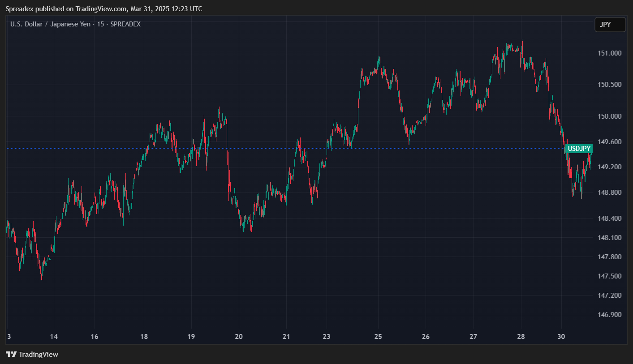The width and height of the screenshot is (633, 364).
Task: Click the USDJPY price label tag
Action: (579, 148)
